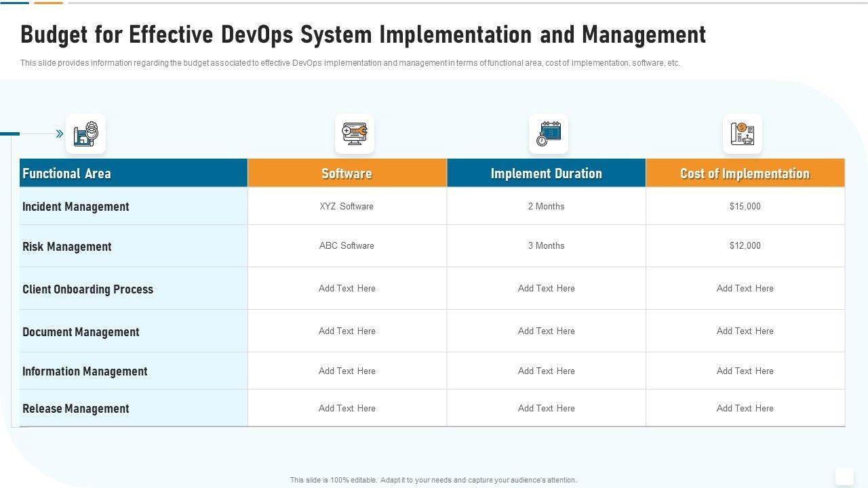Click the calendar clock icon above Implement Duration
This screenshot has height=488, width=868.
point(548,134)
